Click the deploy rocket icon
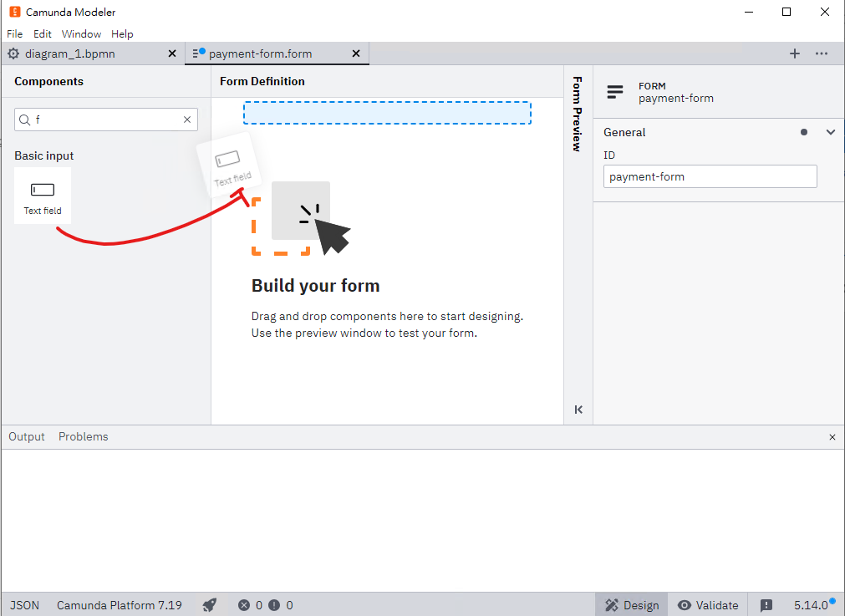Viewport: 845px width, 616px height. [x=210, y=605]
